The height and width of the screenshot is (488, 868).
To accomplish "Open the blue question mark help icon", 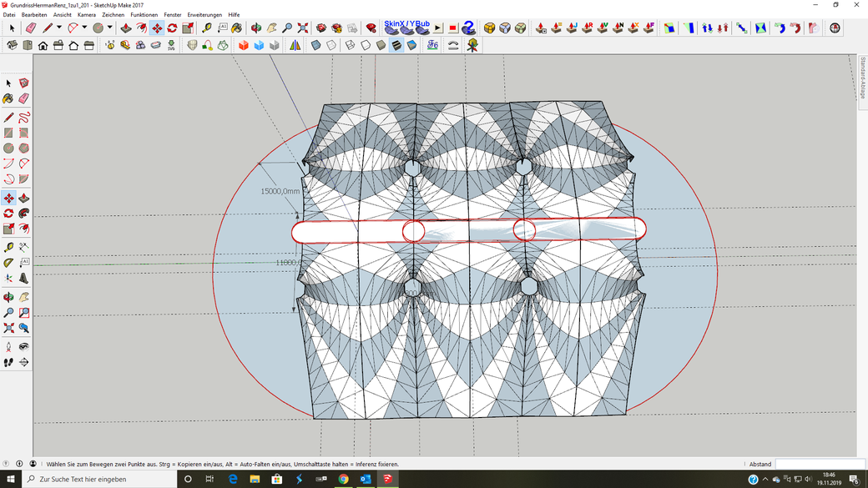I will point(468,28).
